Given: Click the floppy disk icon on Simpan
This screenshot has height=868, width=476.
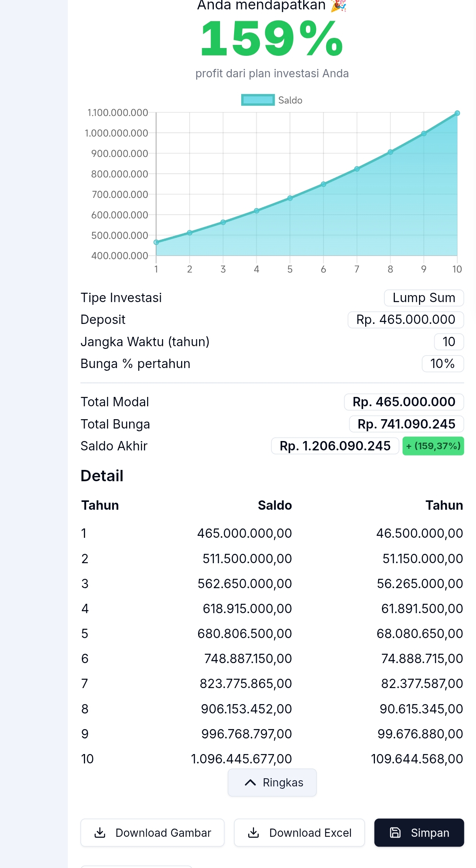Looking at the screenshot, I should coord(395,833).
